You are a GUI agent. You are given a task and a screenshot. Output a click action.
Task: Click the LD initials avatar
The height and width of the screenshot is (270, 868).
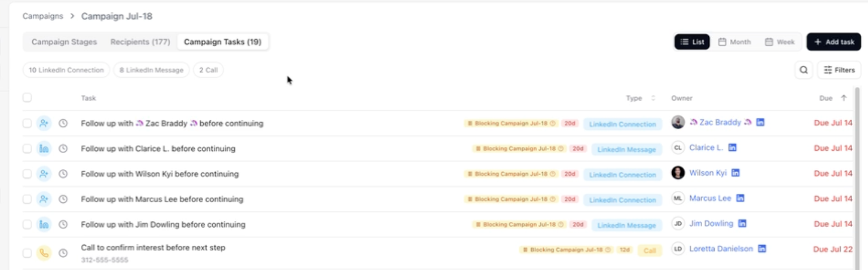pos(678,249)
